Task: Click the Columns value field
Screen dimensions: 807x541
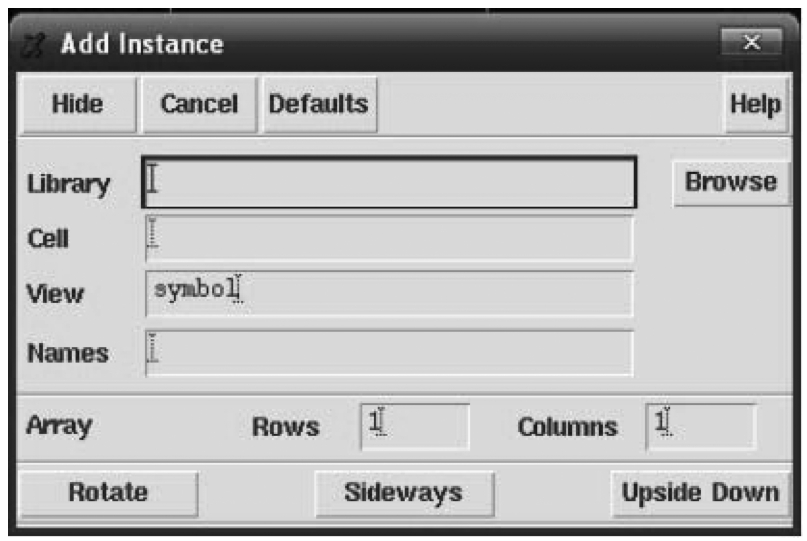Action: click(701, 427)
